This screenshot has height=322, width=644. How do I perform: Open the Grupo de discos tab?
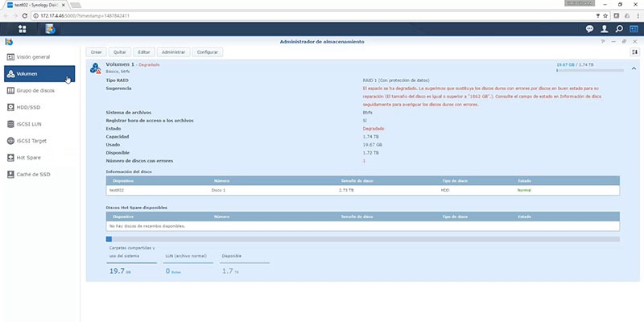39,91
